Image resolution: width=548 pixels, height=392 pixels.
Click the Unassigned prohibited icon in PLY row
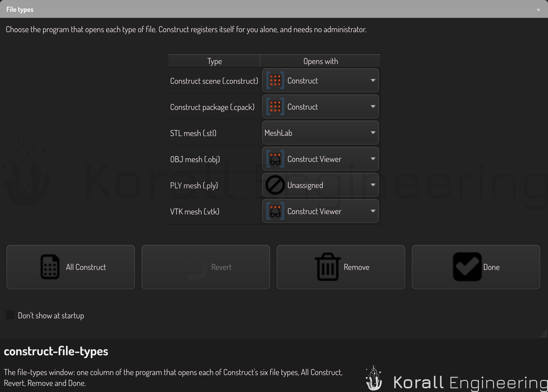pos(275,185)
